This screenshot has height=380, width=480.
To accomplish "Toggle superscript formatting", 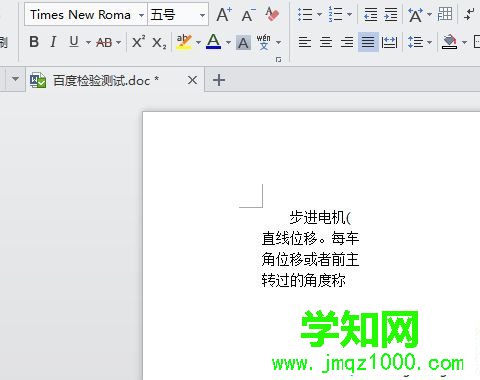I will coord(138,42).
